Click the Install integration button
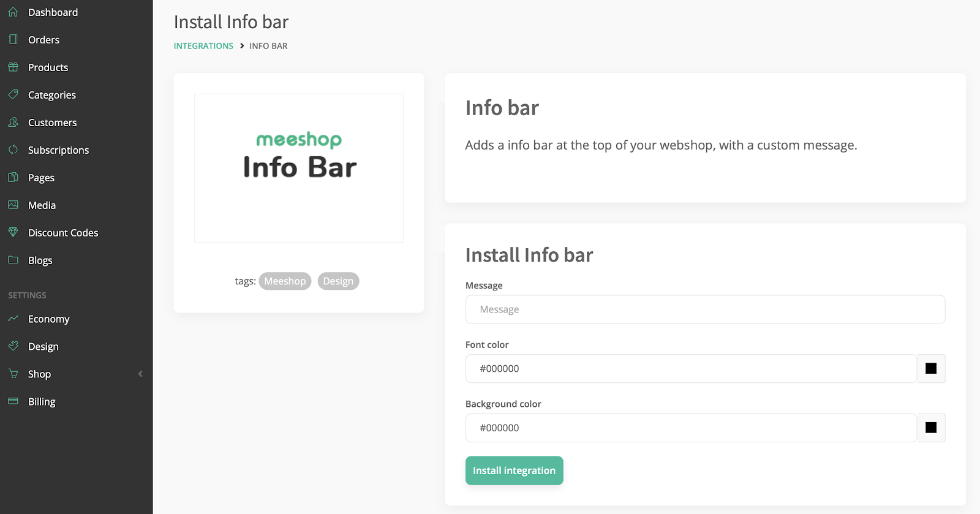The height and width of the screenshot is (514, 980). tap(514, 471)
